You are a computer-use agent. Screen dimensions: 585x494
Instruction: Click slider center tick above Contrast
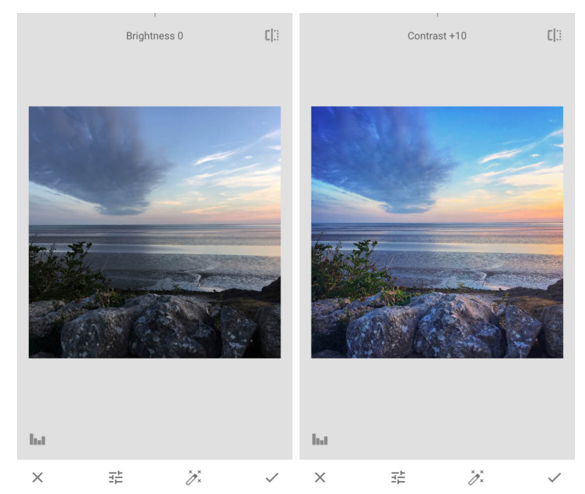pyautogui.click(x=437, y=15)
